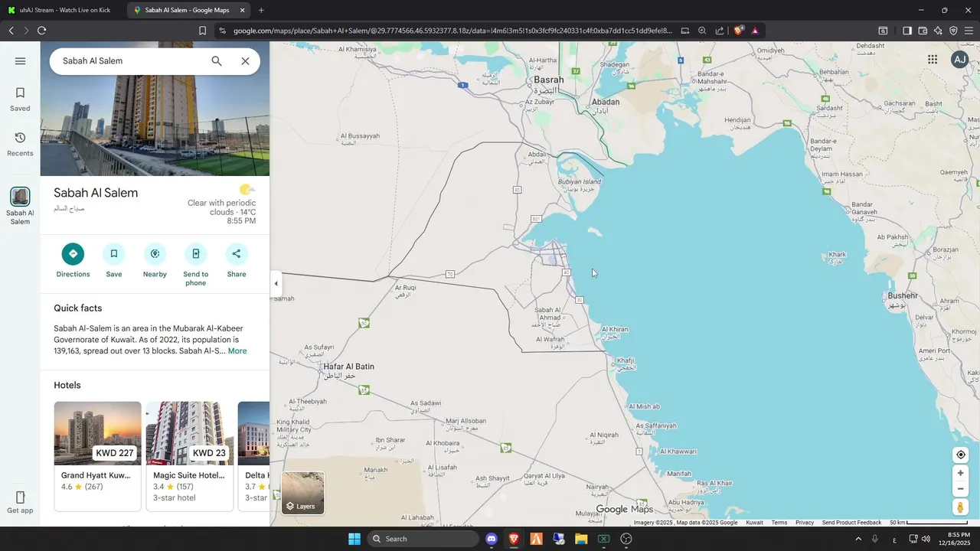Switch to the uhAJ Stream Kick tab
This screenshot has height=551, width=980.
(x=63, y=10)
